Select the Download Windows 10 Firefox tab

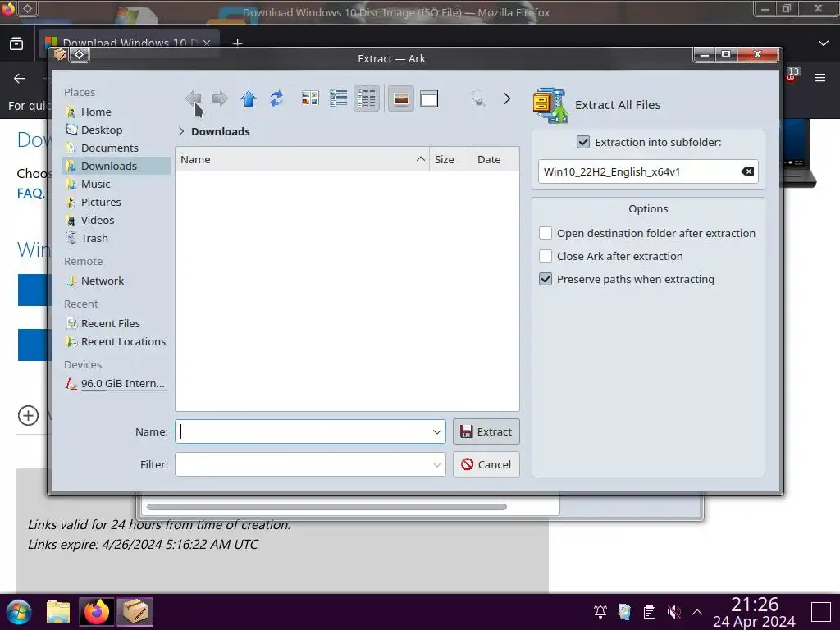click(x=129, y=43)
